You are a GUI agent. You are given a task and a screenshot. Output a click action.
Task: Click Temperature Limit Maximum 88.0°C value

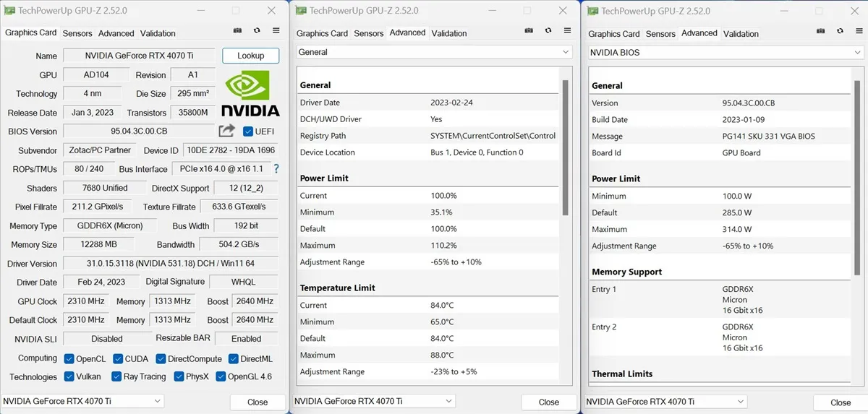pyautogui.click(x=443, y=355)
